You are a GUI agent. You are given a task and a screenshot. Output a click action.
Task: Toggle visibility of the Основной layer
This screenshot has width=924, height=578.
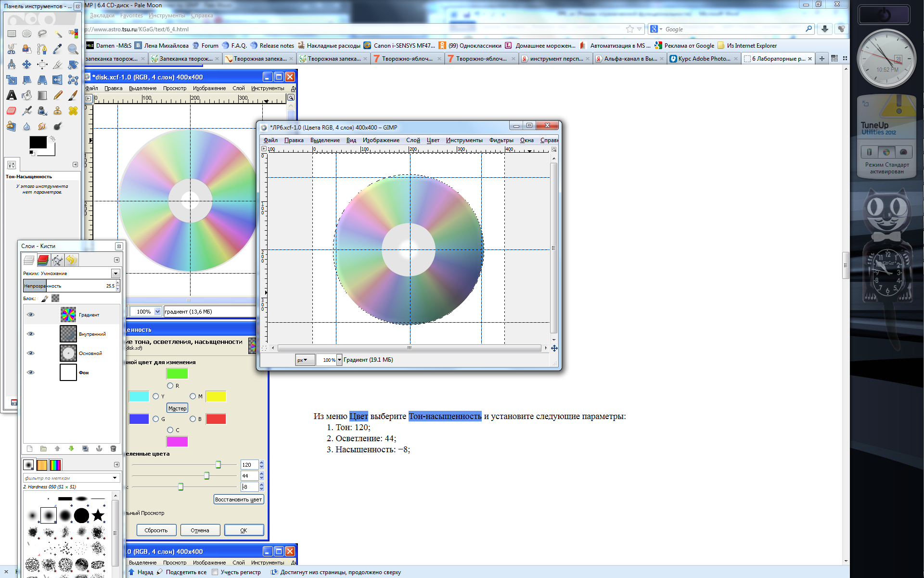[x=31, y=353]
